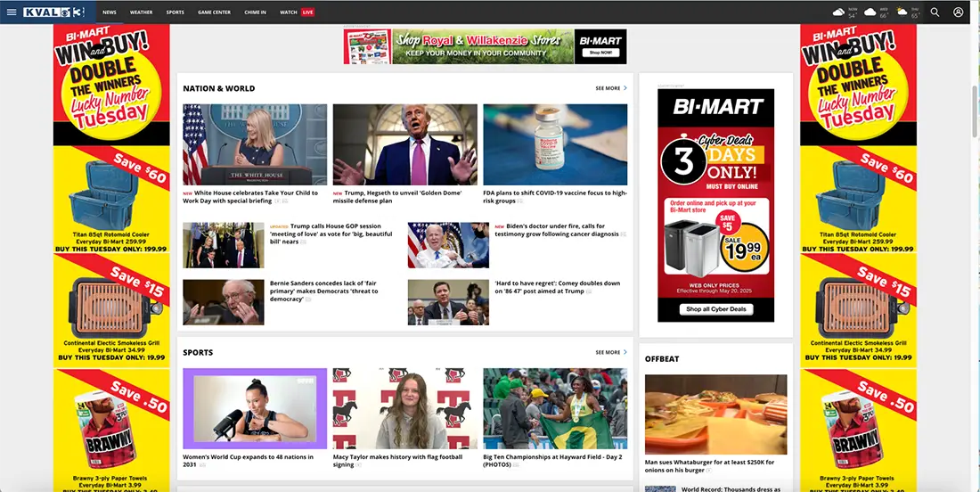Click Bernie Sanders thumbnail
This screenshot has height=492, width=980.
pyautogui.click(x=223, y=302)
